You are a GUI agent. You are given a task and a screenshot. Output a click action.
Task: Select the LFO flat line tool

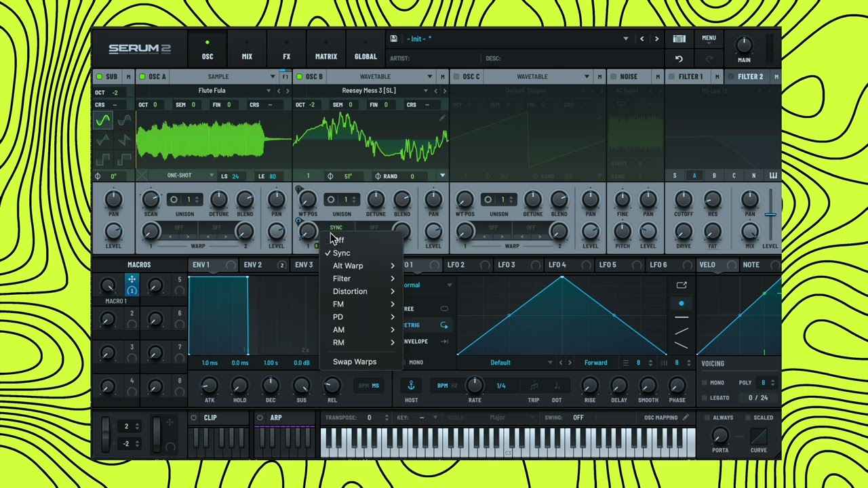point(682,317)
